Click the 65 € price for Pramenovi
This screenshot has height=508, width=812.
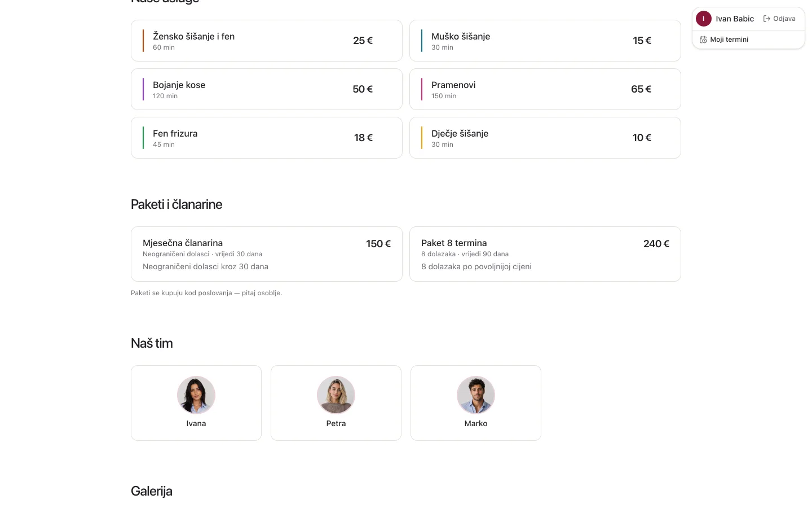tap(641, 89)
